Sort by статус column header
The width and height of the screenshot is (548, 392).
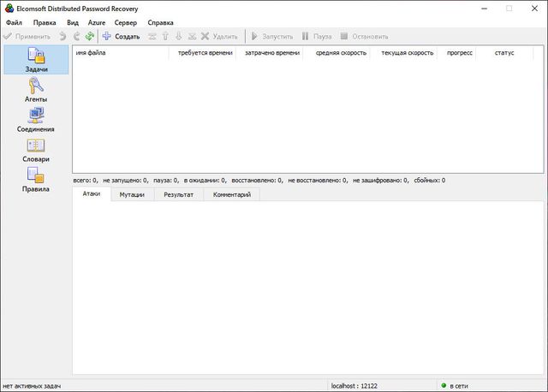click(504, 53)
